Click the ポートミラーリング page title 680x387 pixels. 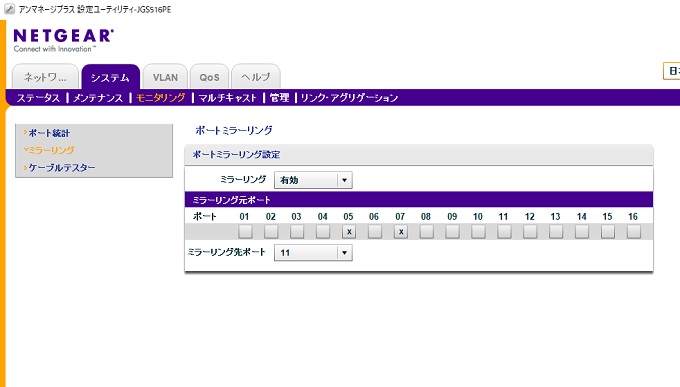234,130
